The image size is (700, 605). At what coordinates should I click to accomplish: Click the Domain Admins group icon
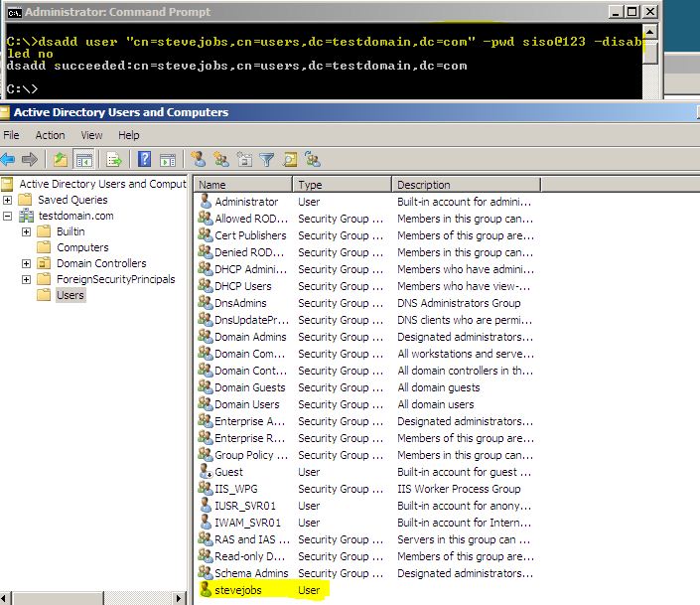[206, 337]
